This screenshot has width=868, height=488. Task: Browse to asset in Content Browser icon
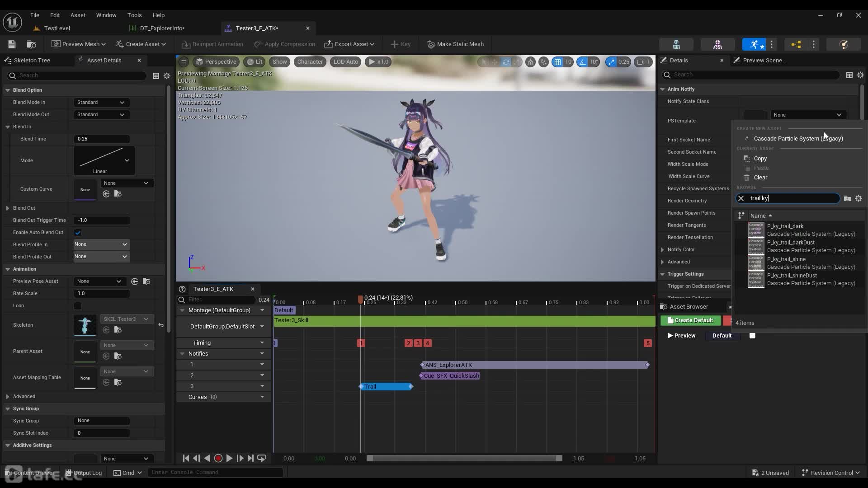(31, 44)
